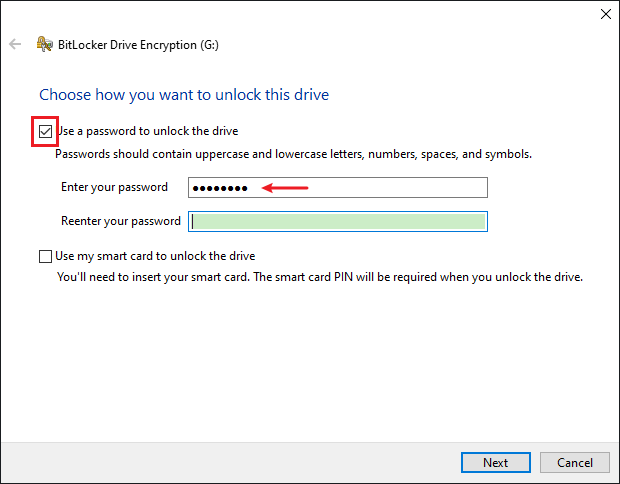The height and width of the screenshot is (484, 620).
Task: Enable the smart card unlock checkbox
Action: 45,256
